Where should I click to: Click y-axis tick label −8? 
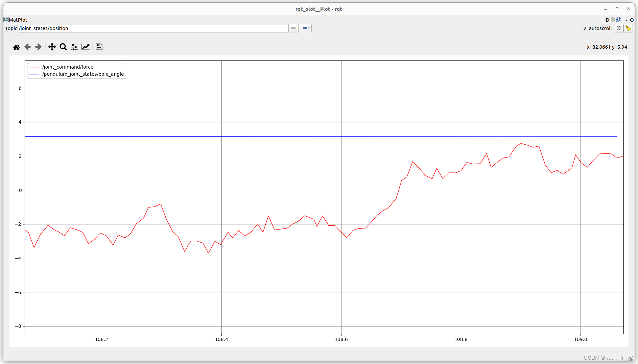coord(18,326)
